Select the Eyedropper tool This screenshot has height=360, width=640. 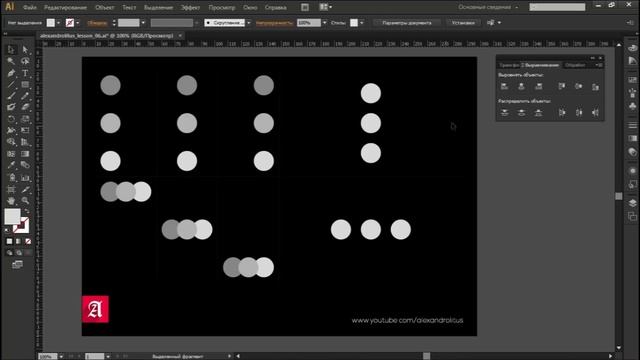pyautogui.click(x=11, y=165)
